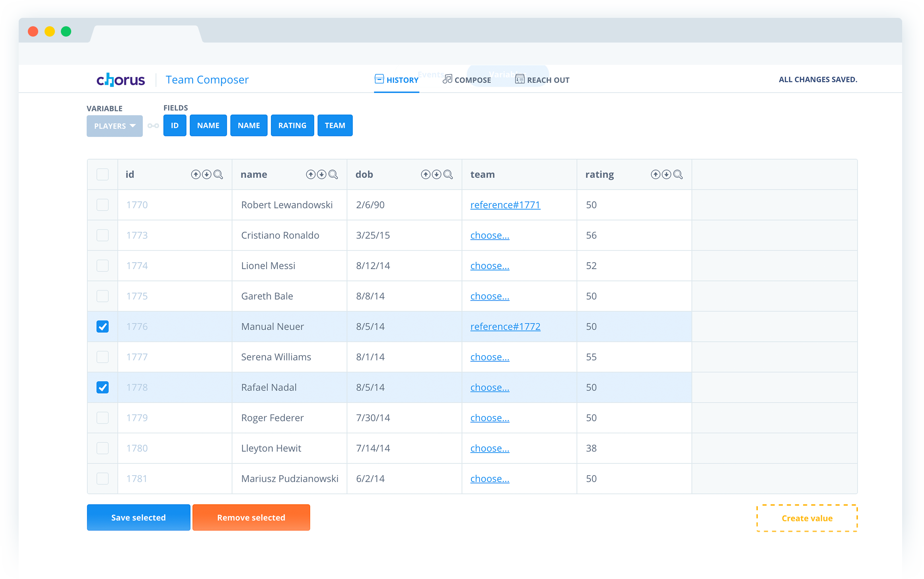Check the Cristiano Ronaldo row checkbox
The height and width of the screenshot is (579, 924).
pyautogui.click(x=103, y=235)
